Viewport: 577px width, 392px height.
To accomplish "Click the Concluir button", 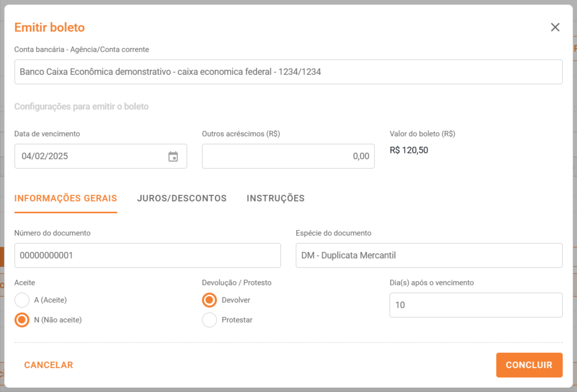I will point(529,365).
